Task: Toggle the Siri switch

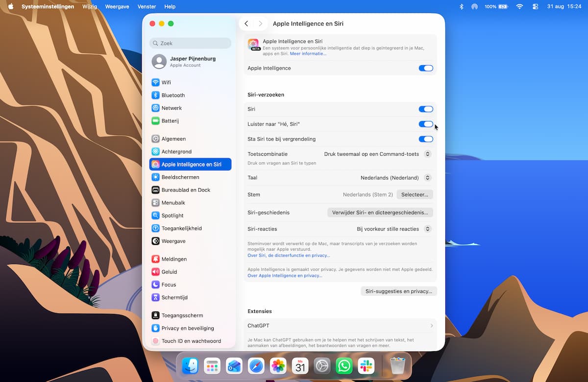Action: click(426, 109)
